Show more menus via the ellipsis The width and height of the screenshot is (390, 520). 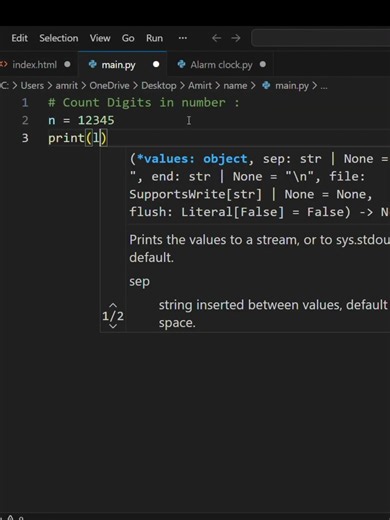tap(183, 38)
